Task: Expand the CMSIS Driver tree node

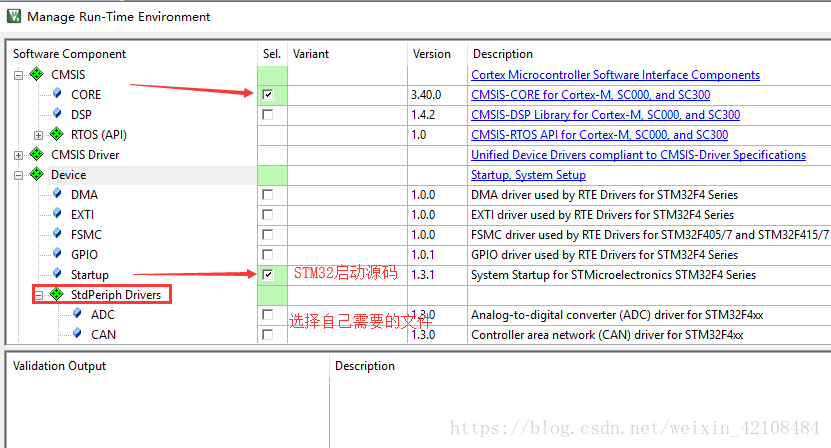Action: [19, 155]
